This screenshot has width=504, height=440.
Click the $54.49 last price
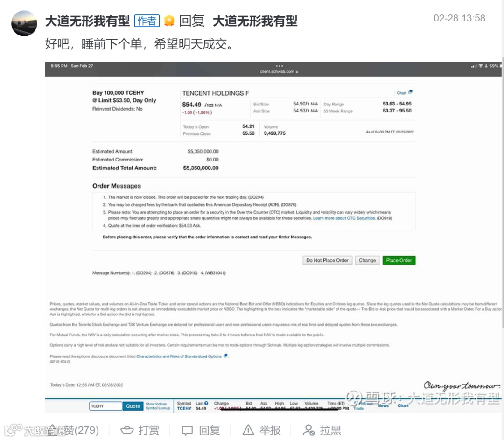[192, 105]
